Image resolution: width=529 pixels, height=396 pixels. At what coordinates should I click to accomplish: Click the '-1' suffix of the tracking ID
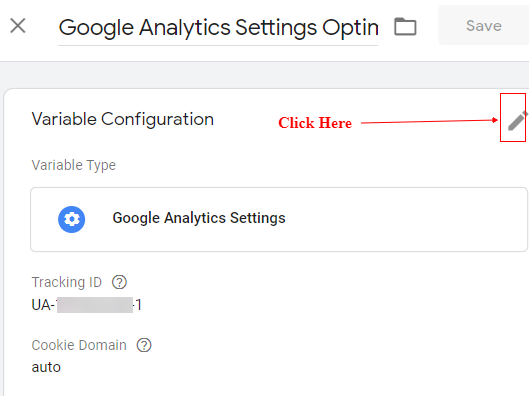[x=137, y=305]
